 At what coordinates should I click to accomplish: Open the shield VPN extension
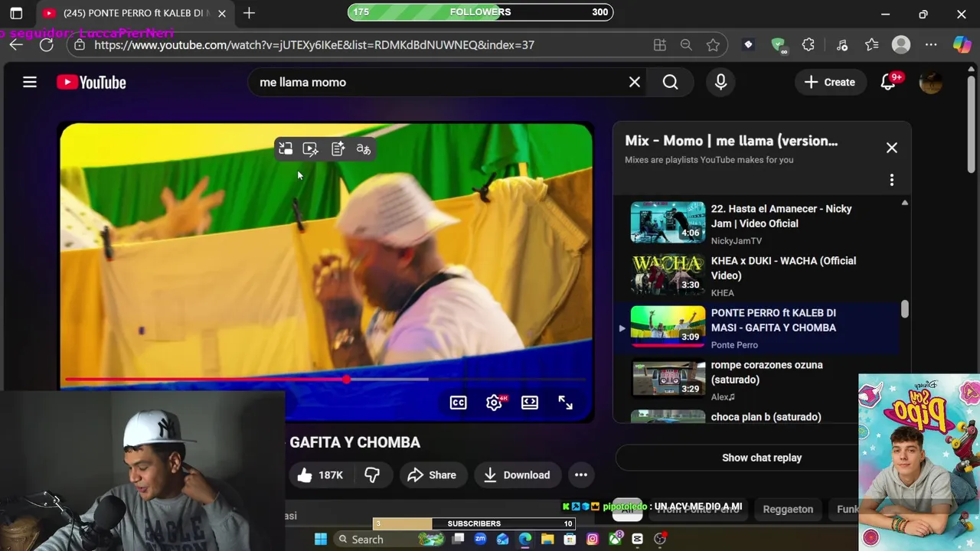[778, 45]
